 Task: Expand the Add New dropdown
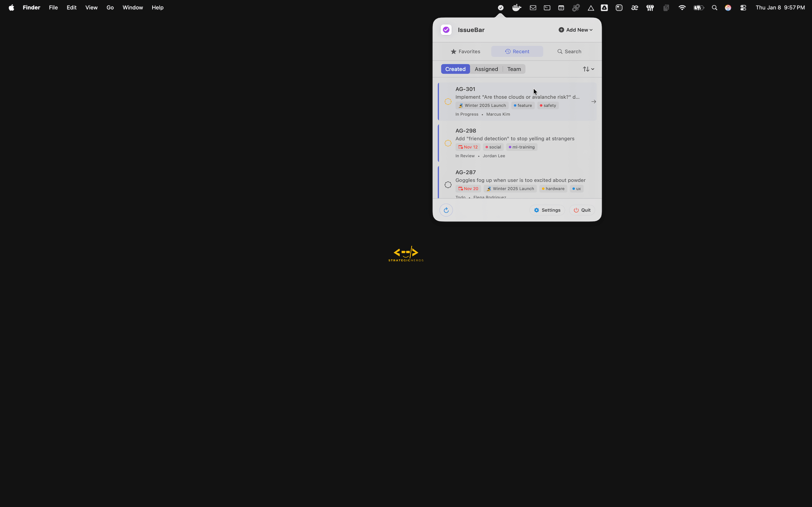575,30
